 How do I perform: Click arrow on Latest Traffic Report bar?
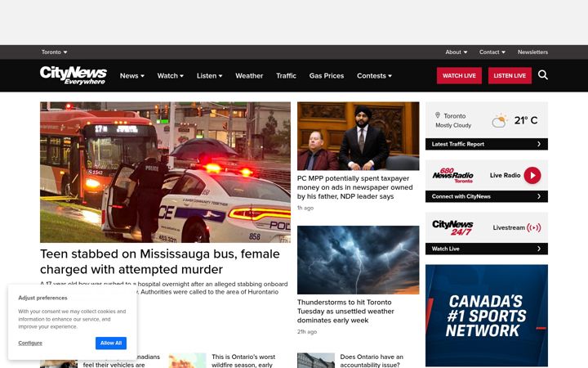pos(539,144)
